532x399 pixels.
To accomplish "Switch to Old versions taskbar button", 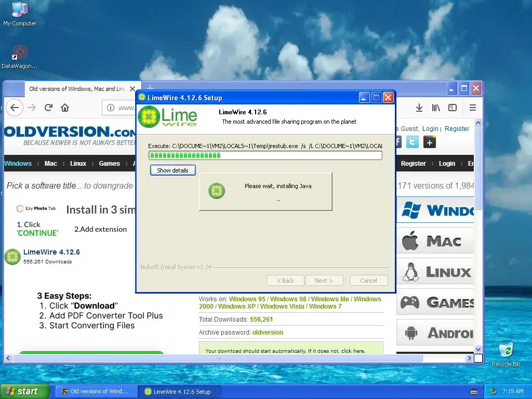I will click(x=96, y=391).
